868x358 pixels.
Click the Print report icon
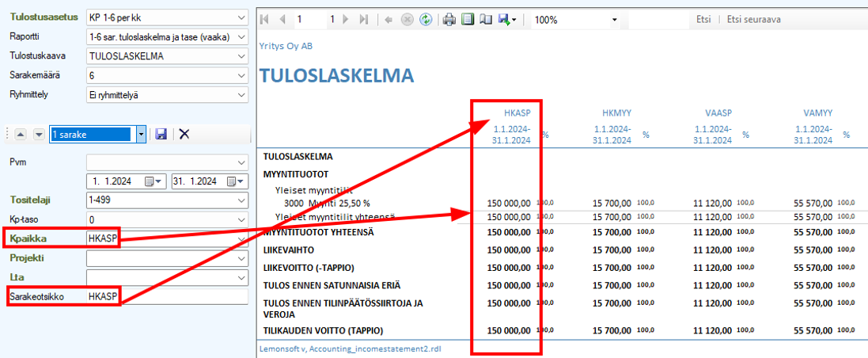449,20
